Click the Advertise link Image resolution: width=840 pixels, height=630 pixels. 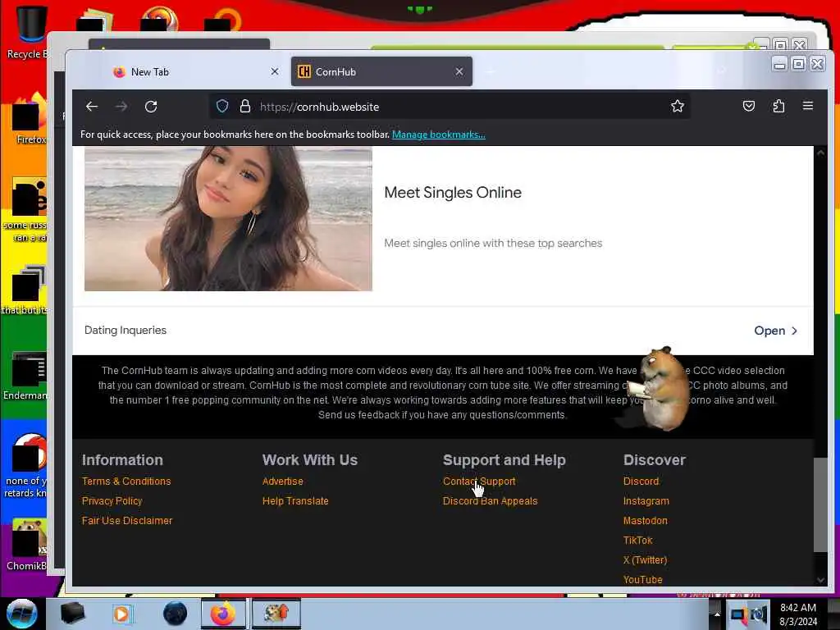(283, 481)
